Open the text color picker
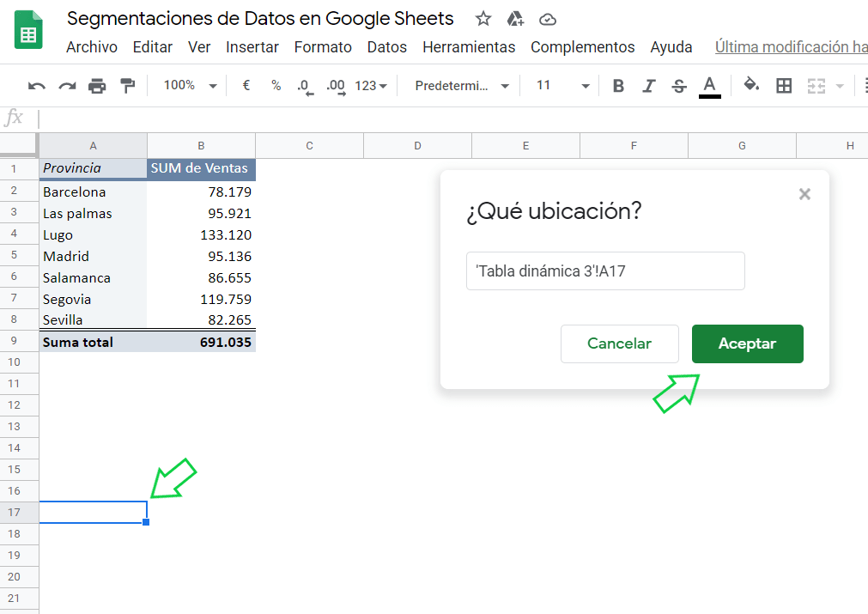Viewport: 868px width, 614px height. click(x=710, y=87)
